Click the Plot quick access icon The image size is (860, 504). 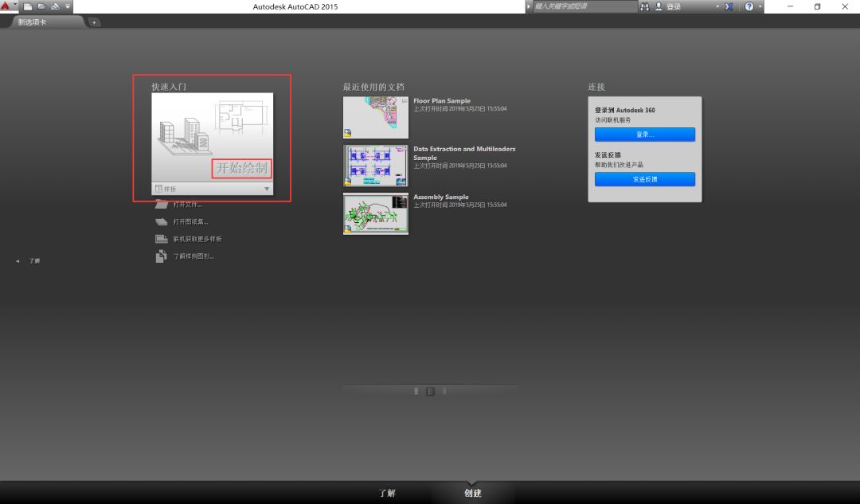[x=55, y=6]
